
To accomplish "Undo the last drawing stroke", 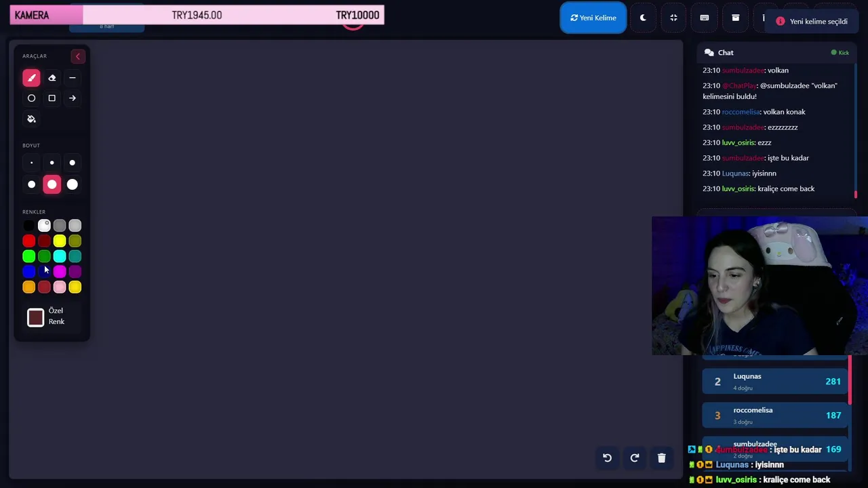I will (x=607, y=457).
